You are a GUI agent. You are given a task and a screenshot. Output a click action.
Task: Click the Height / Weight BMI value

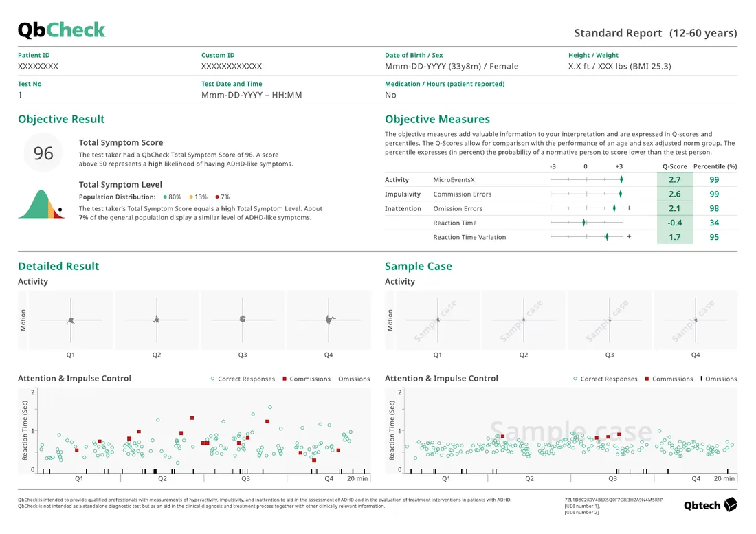619,66
